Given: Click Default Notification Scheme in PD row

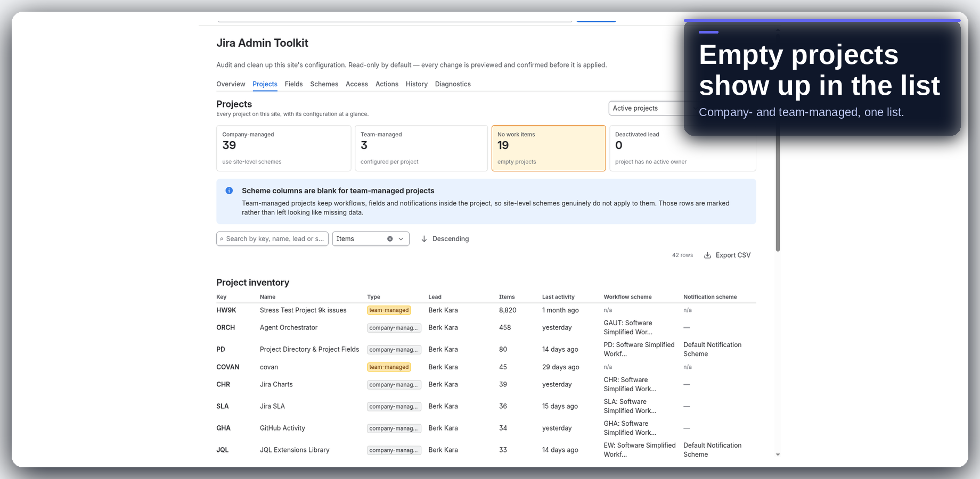Looking at the screenshot, I should [x=712, y=349].
